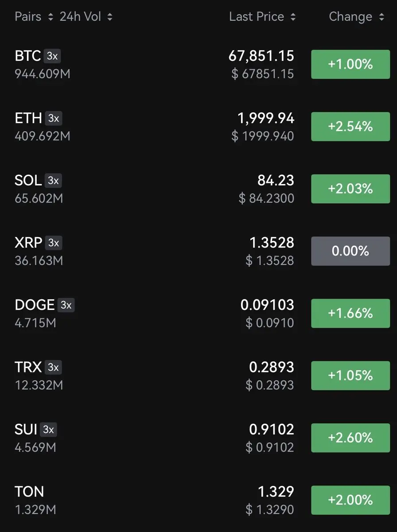This screenshot has width=397, height=532.
Task: Click the SOL +2.03% change button
Action: tap(350, 189)
